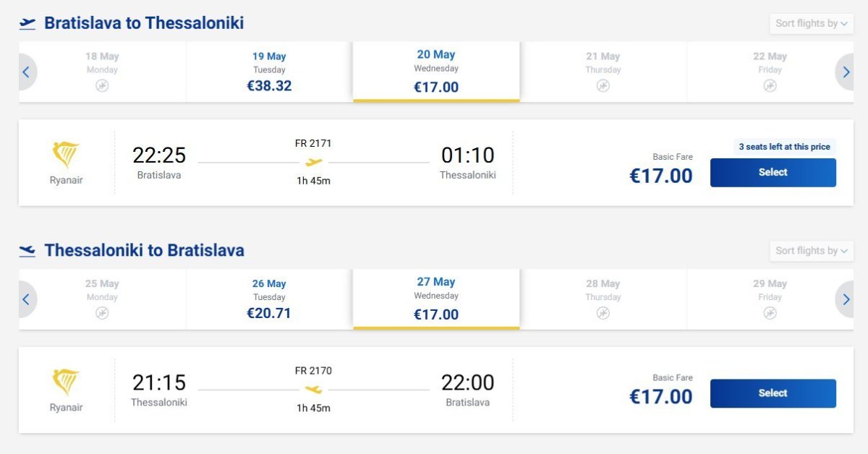Show earlier outbound dates with the left arrow
868x454 pixels.
click(27, 72)
